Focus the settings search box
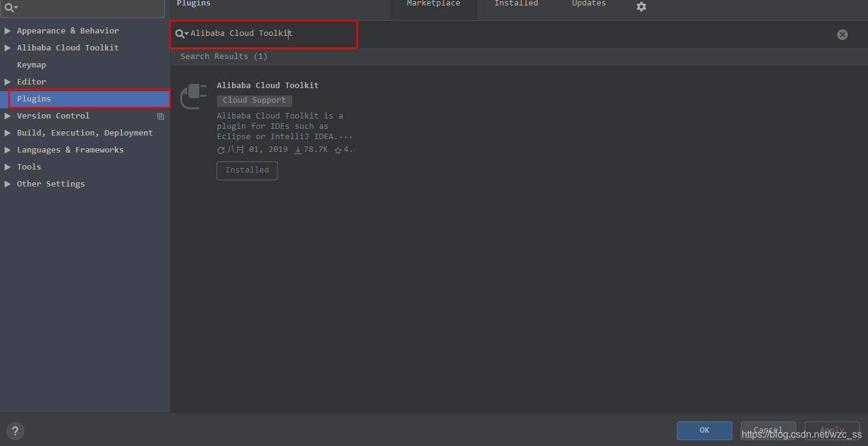The height and width of the screenshot is (446, 868). point(84,8)
